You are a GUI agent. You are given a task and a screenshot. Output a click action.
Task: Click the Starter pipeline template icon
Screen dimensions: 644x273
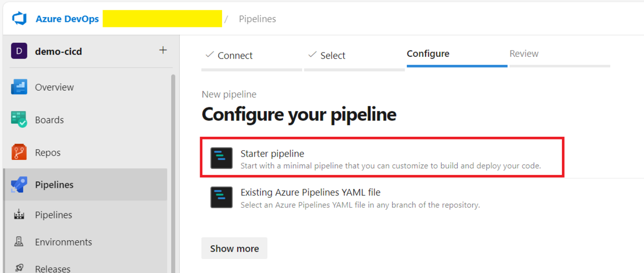coord(221,158)
